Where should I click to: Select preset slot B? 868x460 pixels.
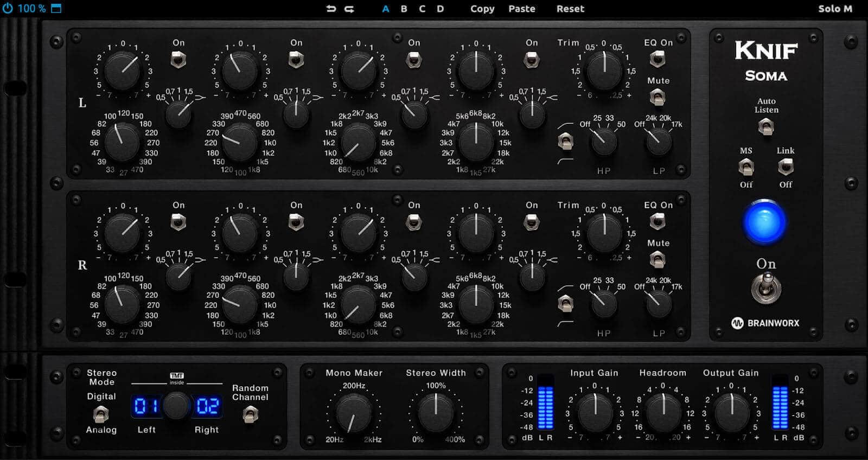tap(404, 9)
